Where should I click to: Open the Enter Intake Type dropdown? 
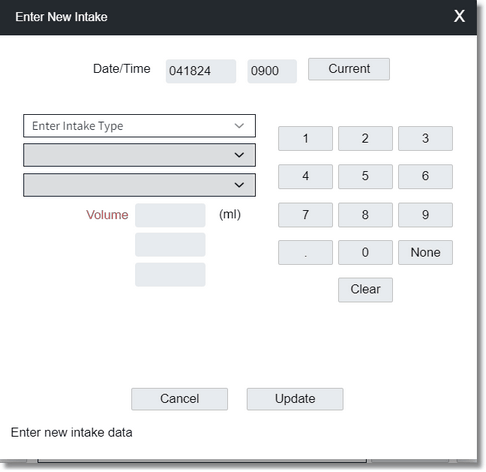click(x=139, y=126)
